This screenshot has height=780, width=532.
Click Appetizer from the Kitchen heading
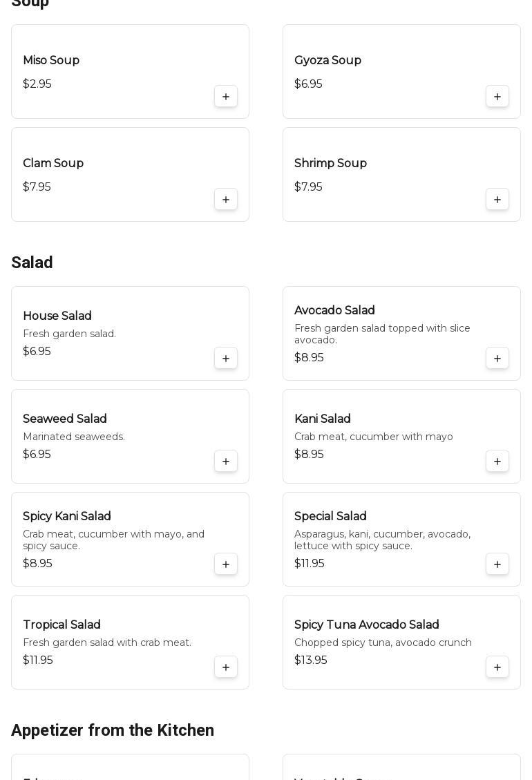[x=113, y=730]
